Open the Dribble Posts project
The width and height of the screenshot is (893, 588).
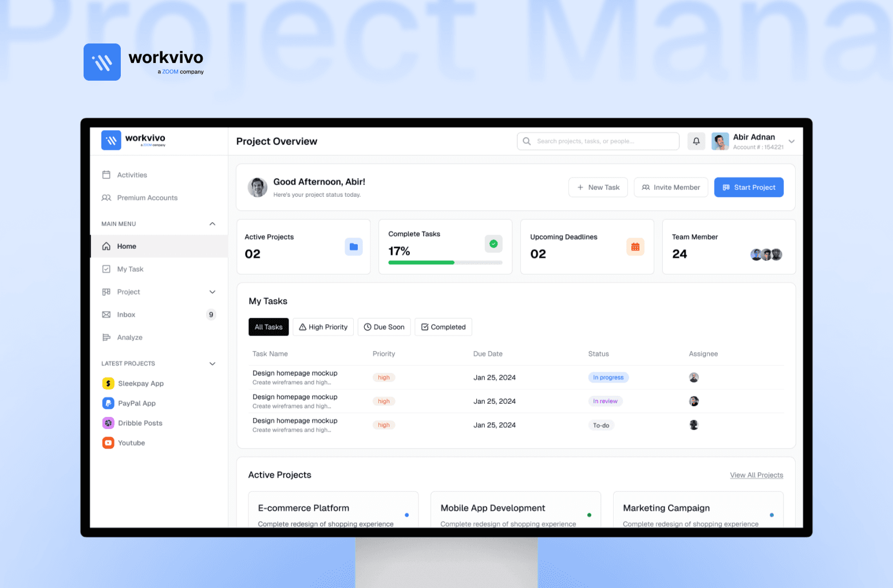click(x=140, y=423)
